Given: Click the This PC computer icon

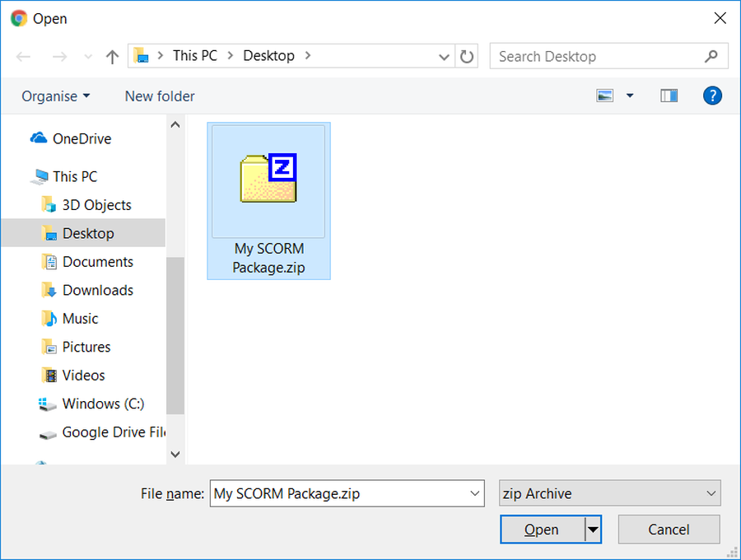Looking at the screenshot, I should click(x=40, y=177).
